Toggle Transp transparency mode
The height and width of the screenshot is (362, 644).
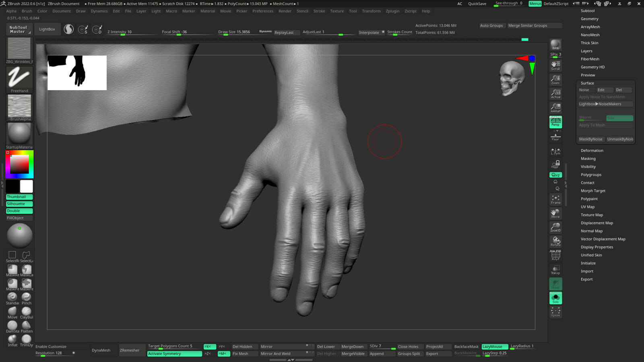555,269
